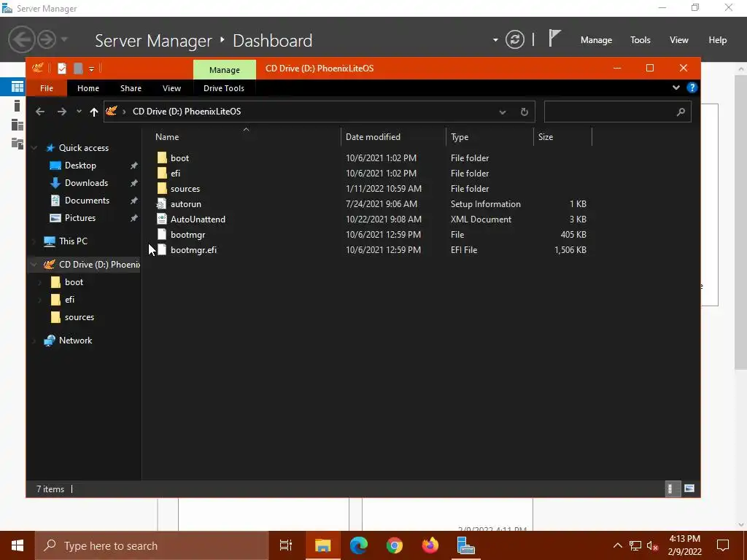Open Local Server in Server Manager sidebar

point(18,106)
